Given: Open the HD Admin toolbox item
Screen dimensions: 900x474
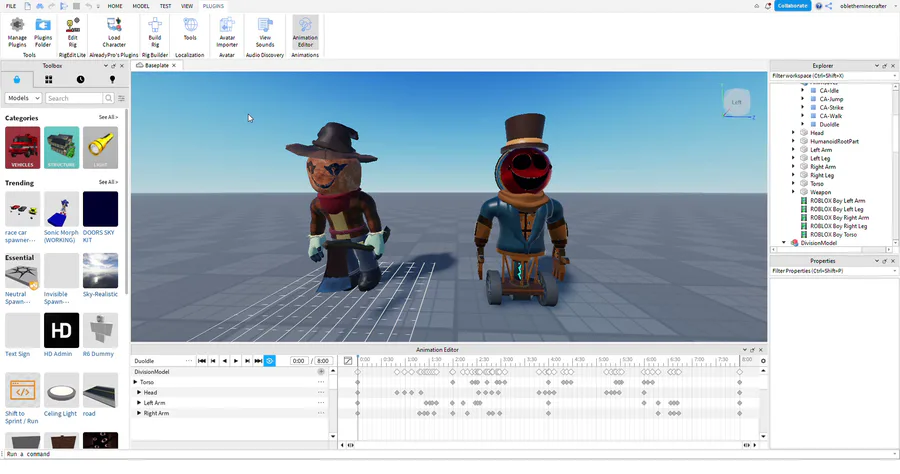Looking at the screenshot, I should pos(61,330).
